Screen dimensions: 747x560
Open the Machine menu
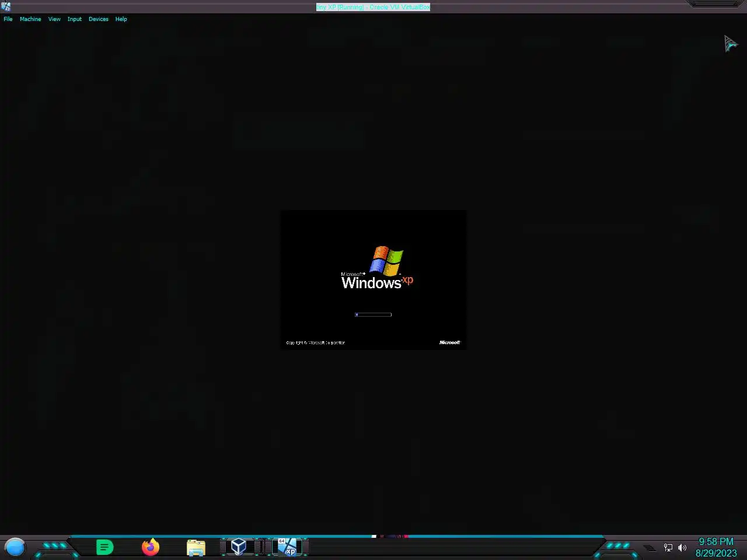tap(30, 19)
